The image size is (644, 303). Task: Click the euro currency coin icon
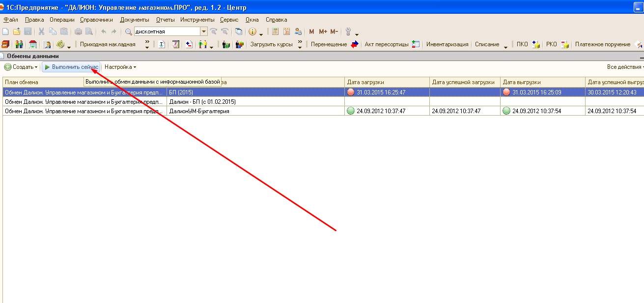point(60,44)
